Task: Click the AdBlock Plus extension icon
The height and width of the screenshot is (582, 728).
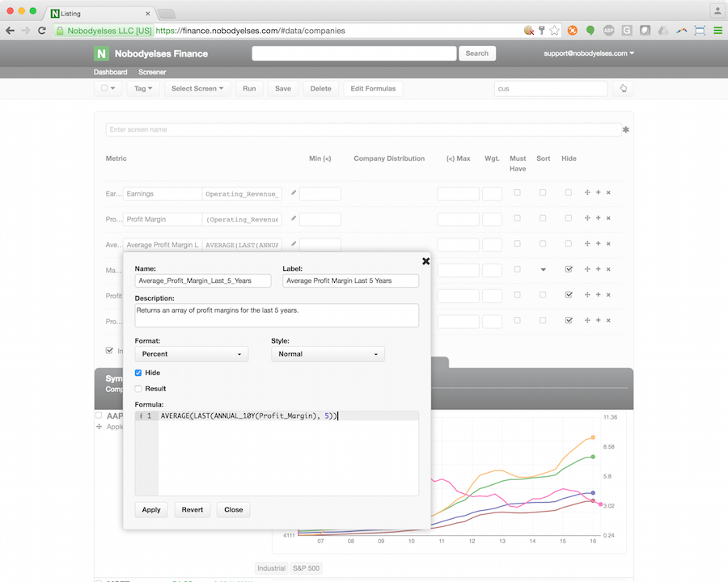Action: point(608,31)
